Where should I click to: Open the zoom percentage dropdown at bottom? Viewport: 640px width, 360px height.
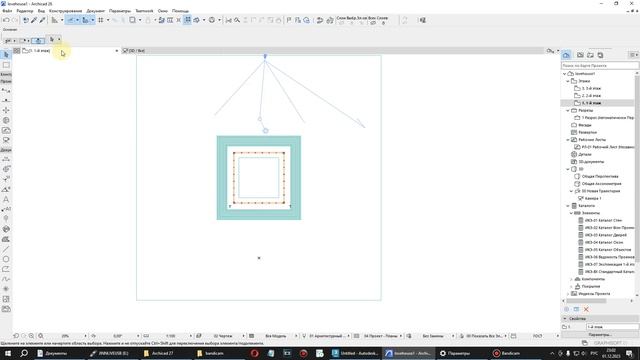point(85,336)
